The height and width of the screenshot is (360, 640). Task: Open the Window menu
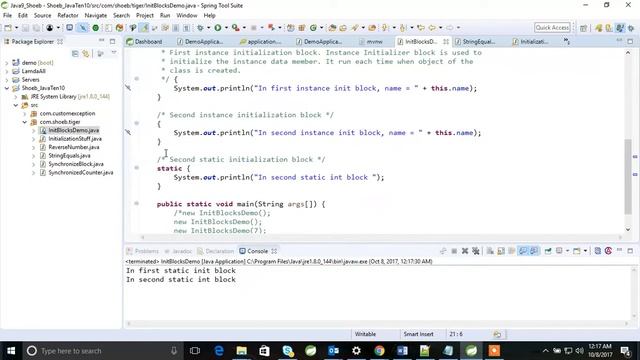click(187, 16)
